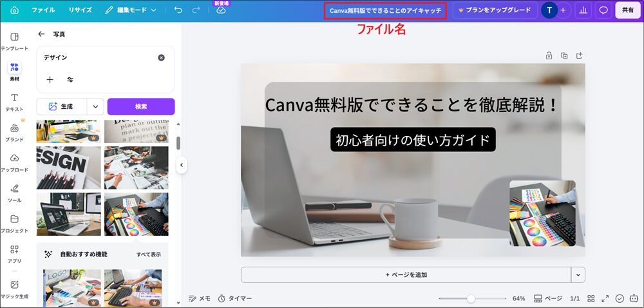Open the ページ view button
644x308 pixels.
click(548, 298)
